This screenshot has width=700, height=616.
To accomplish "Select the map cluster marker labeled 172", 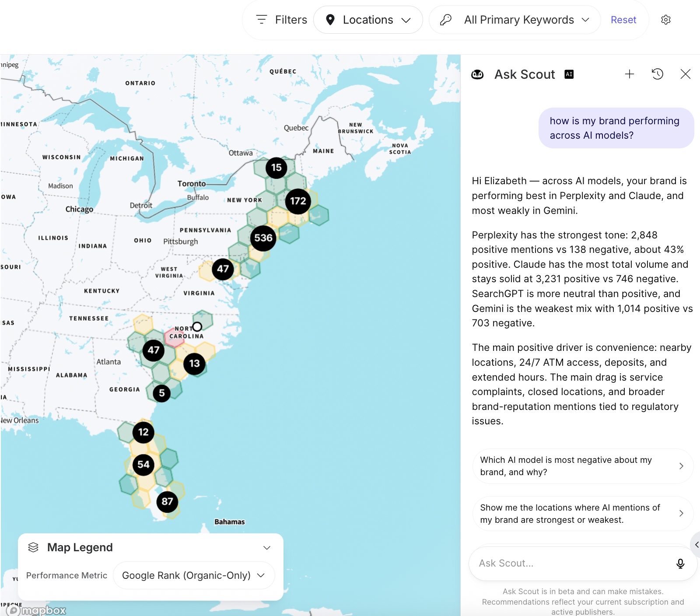I will [298, 201].
